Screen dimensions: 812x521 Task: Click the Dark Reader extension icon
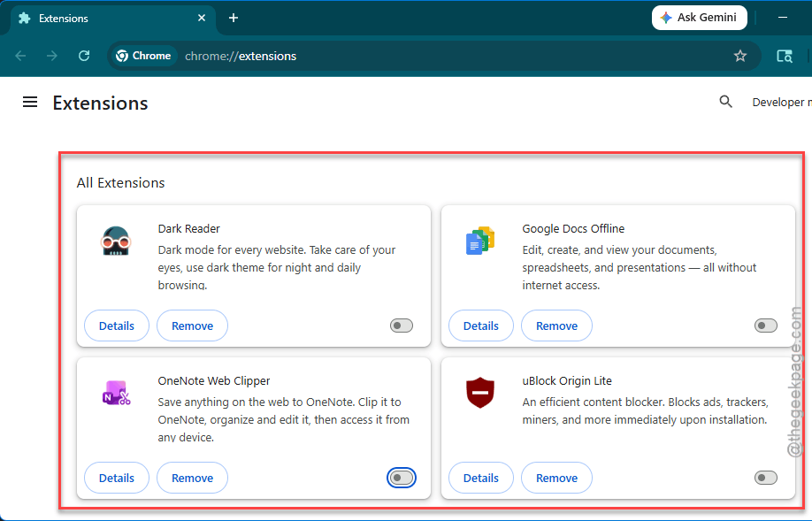[x=116, y=241]
